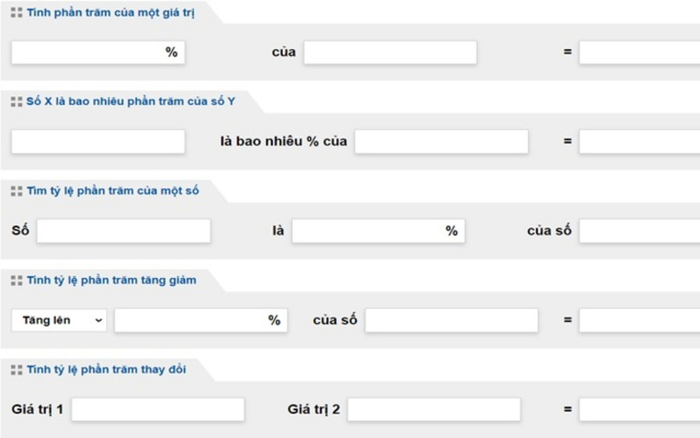Screen dimensions: 700x438
Task: Click grid icon beside 'Số X là bao nhiêu phần trăm'
Action: [x=16, y=101]
